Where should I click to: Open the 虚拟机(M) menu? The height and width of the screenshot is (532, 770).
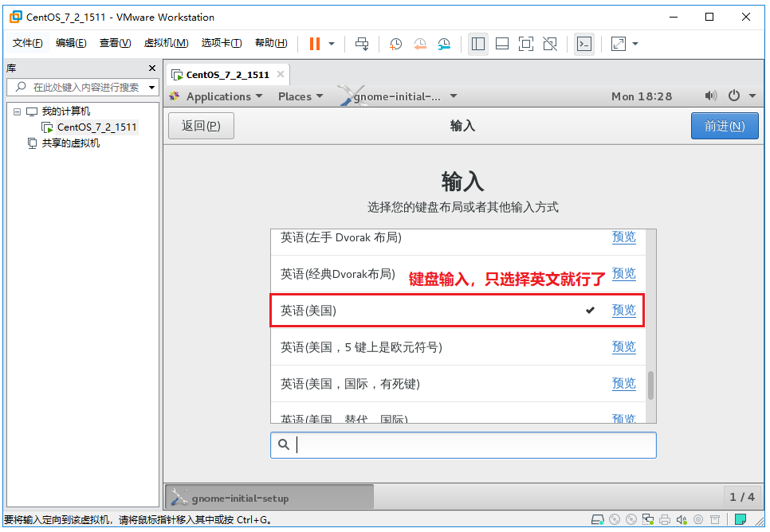pos(166,43)
